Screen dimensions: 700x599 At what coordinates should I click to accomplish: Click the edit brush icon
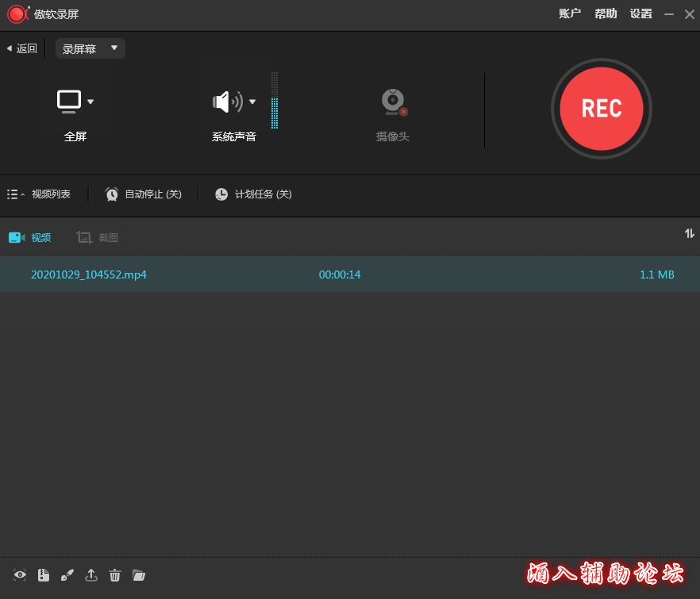[67, 575]
